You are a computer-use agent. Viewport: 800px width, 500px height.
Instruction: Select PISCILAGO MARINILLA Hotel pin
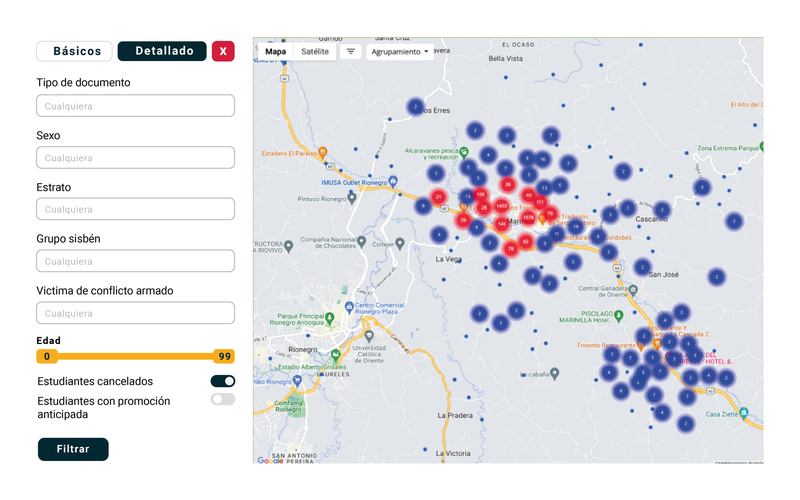[x=619, y=315]
